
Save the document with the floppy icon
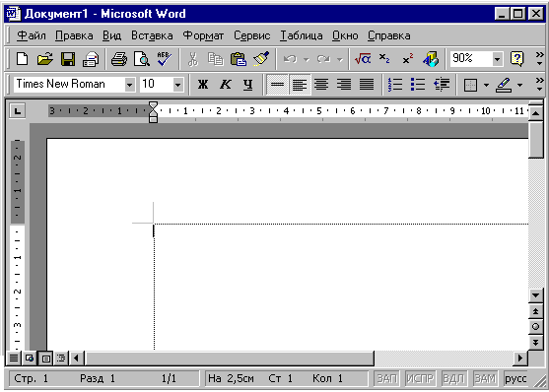[68, 59]
